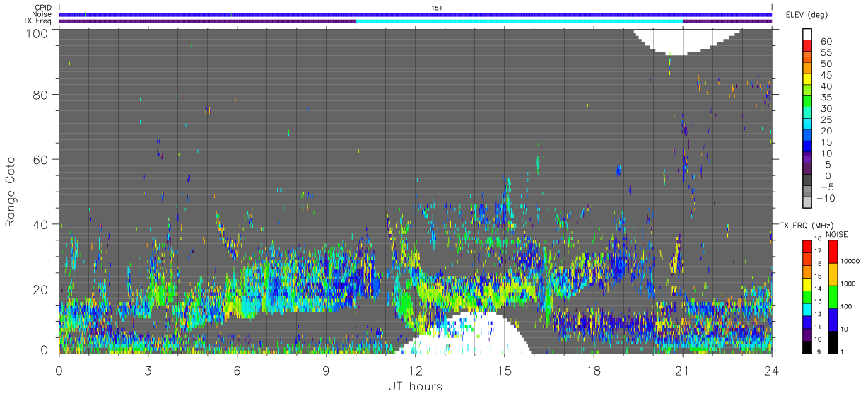Click the "100" tick on the Range Gate axis
The height and width of the screenshot is (401, 868).
pos(37,33)
